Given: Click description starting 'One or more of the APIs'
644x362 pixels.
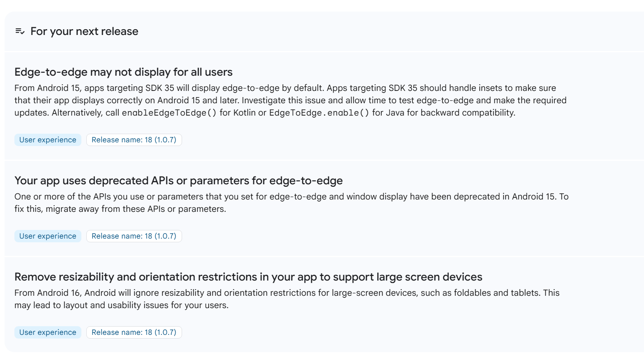Looking at the screenshot, I should pos(291,203).
